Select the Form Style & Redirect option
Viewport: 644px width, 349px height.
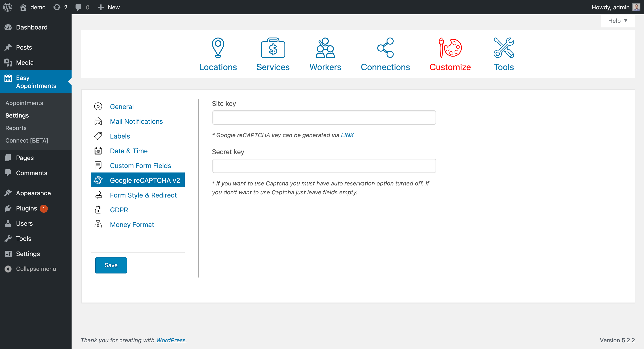point(143,195)
